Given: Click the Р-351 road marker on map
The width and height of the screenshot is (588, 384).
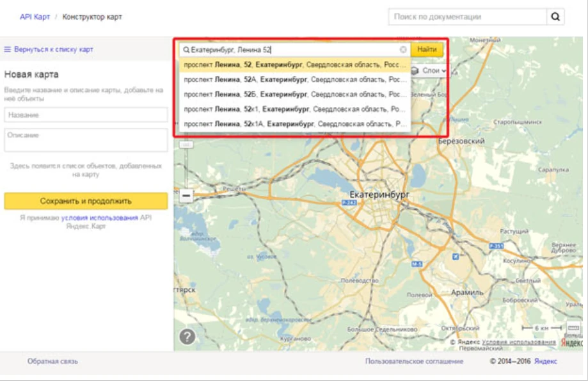Looking at the screenshot, I should click(x=496, y=246).
